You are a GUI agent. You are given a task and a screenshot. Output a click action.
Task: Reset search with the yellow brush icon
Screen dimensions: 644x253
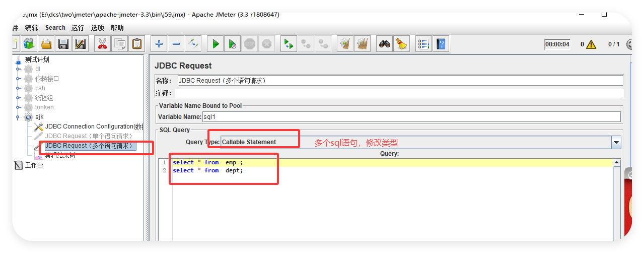(401, 44)
